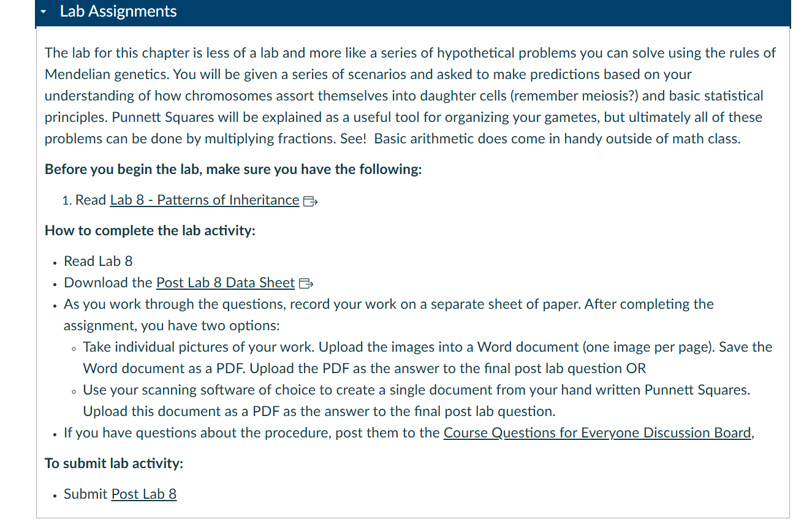Click the 'As you work through the questions' bullet

pos(389,315)
